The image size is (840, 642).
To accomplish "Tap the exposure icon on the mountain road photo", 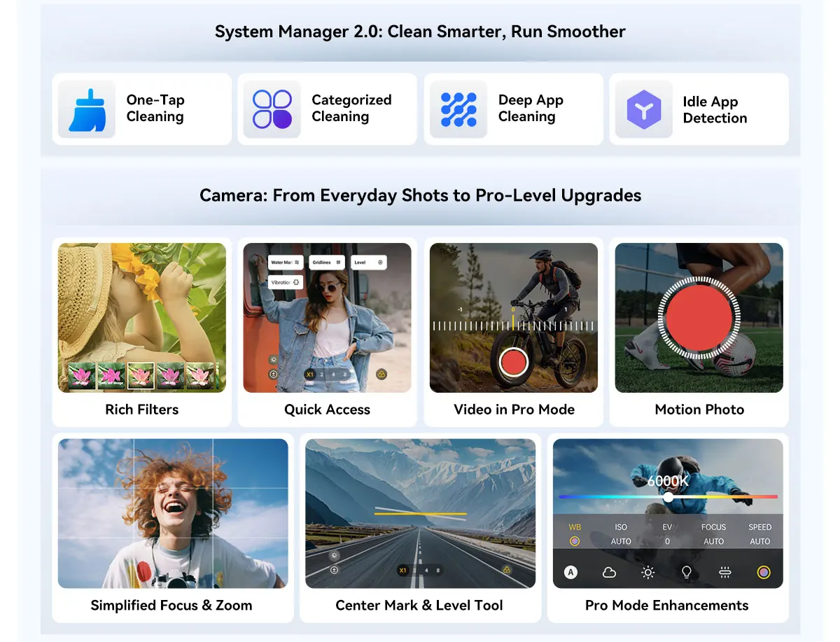I will tap(335, 570).
